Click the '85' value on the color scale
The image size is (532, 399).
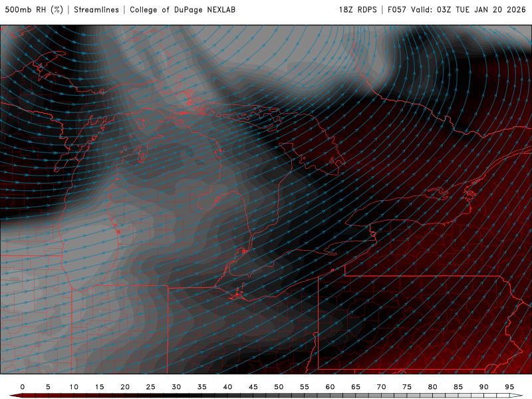[458, 387]
